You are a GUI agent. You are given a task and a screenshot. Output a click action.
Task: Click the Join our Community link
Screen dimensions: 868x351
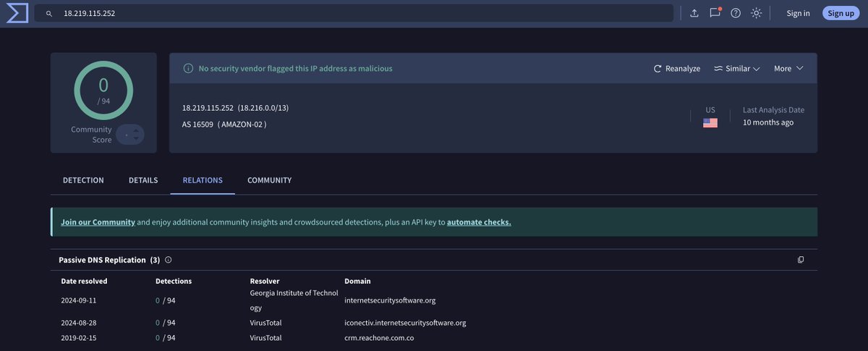[98, 222]
